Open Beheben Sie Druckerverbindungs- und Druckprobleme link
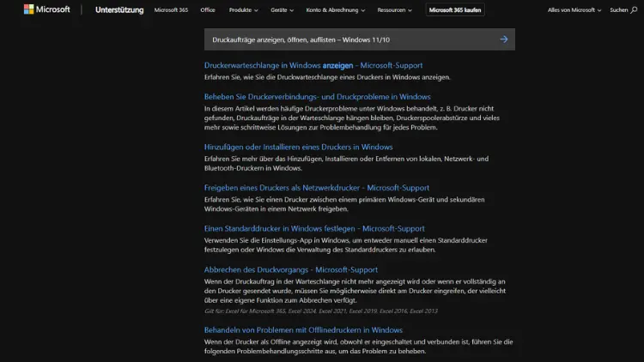This screenshot has width=644, height=362. tap(318, 97)
